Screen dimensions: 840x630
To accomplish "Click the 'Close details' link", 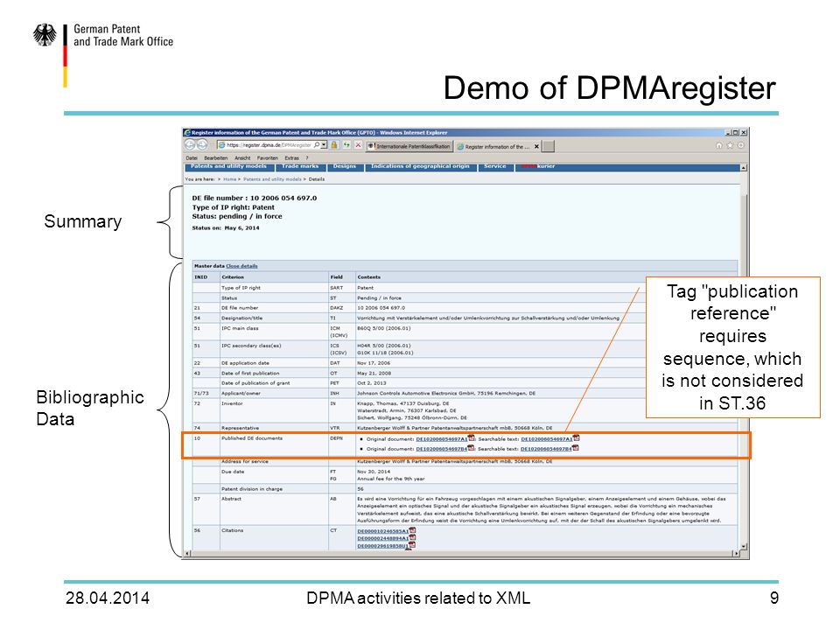I will (x=241, y=266).
